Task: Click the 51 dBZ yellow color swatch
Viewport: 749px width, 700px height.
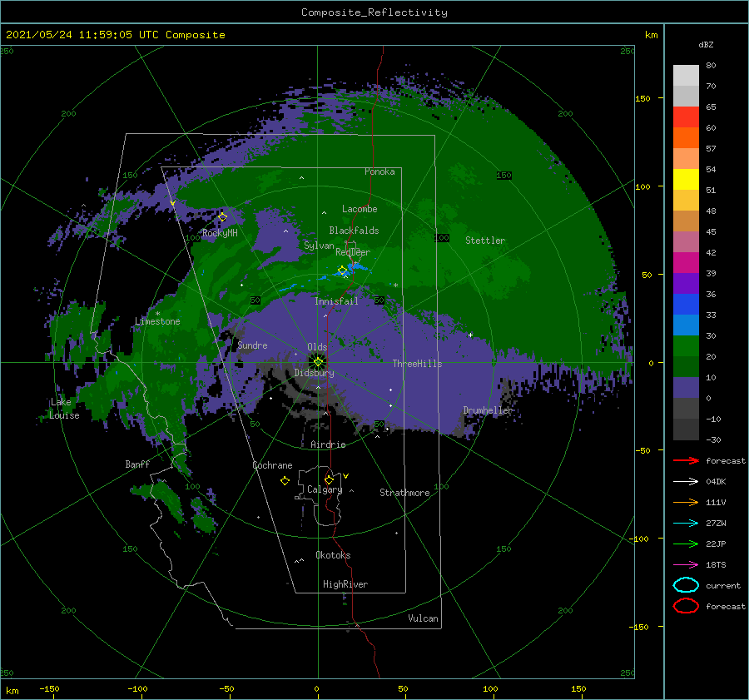Action: pyautogui.click(x=686, y=180)
